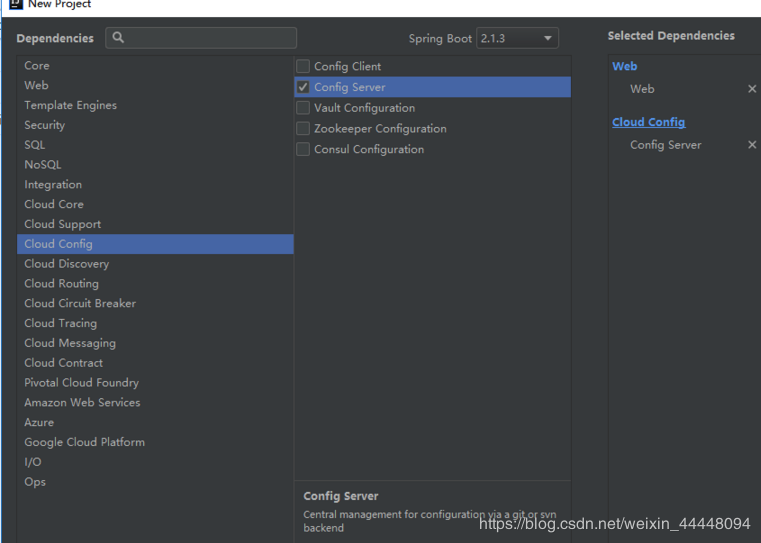This screenshot has height=543, width=761.
Task: Select the Cloud Messaging category
Action: [155, 343]
